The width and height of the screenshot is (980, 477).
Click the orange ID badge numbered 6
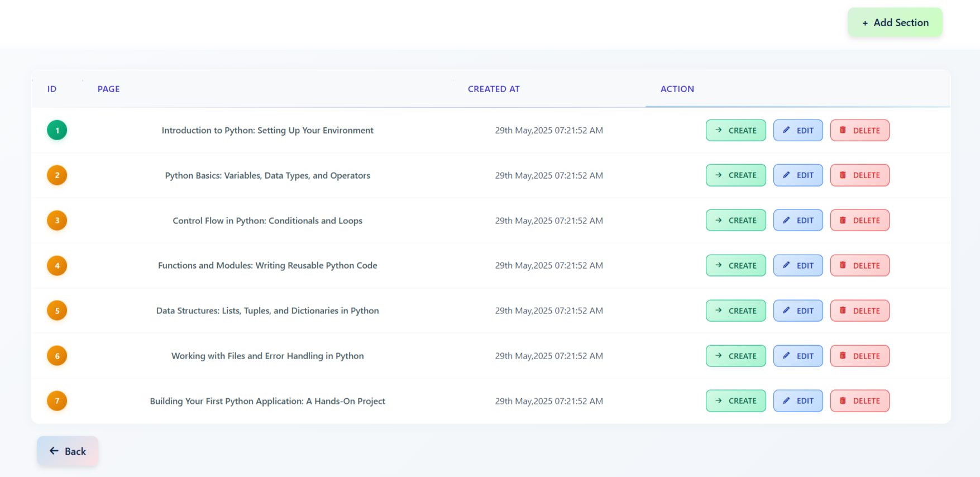[57, 356]
